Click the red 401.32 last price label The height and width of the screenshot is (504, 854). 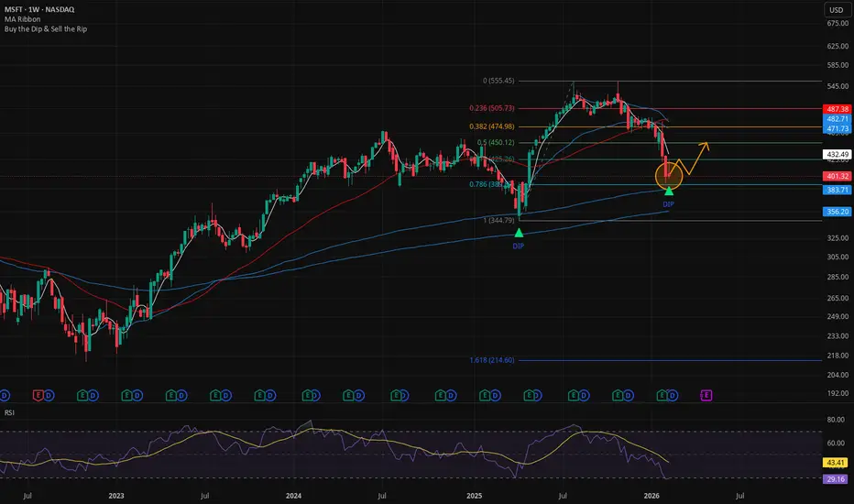[837, 176]
